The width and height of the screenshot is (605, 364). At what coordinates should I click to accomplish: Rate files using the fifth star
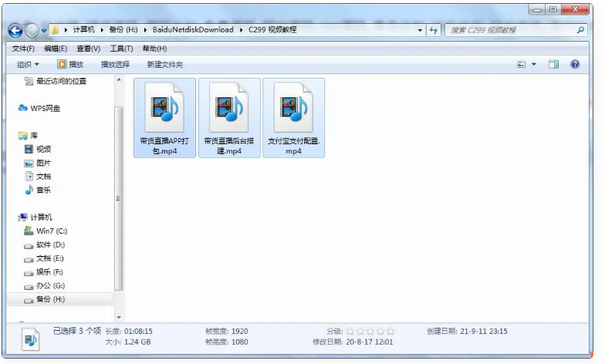[x=390, y=331]
